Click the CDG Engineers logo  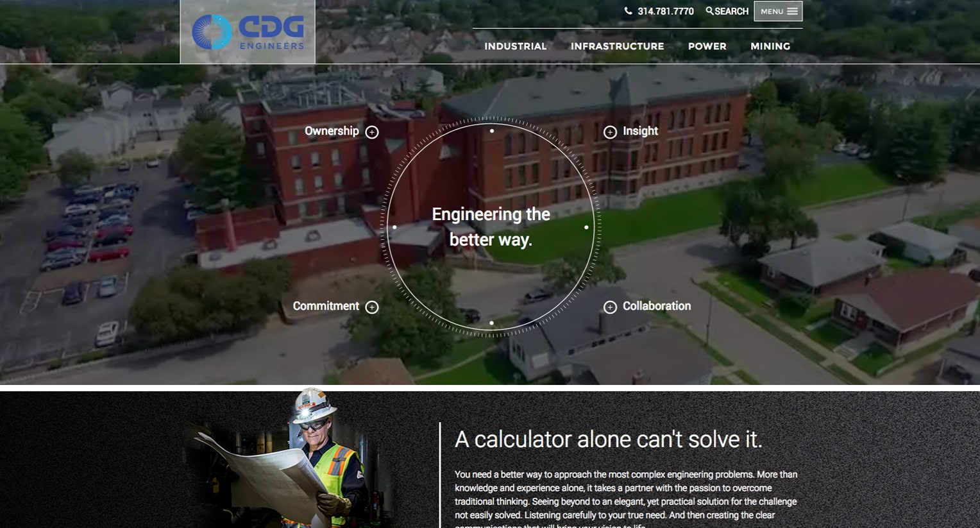pos(248,32)
